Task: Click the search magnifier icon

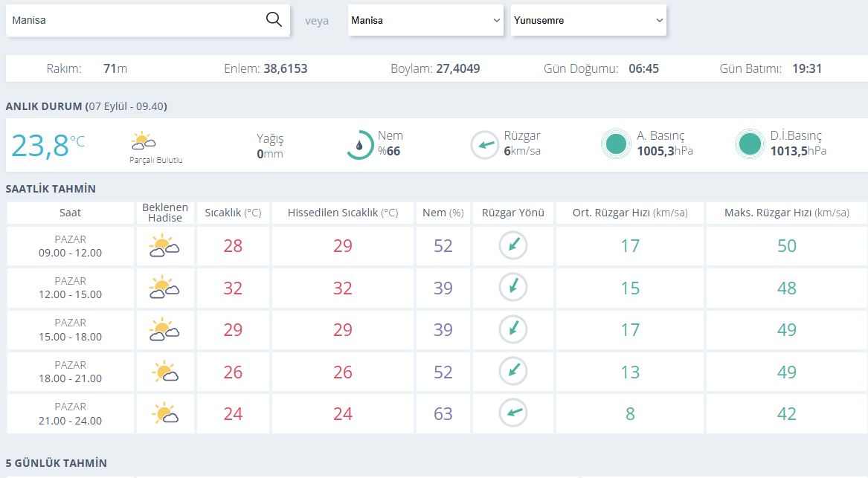Action: pos(274,20)
